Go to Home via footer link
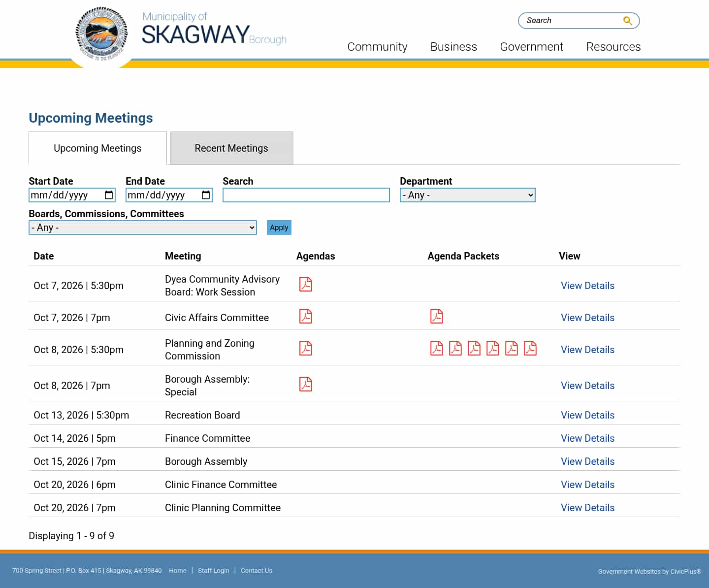This screenshot has width=709, height=588. tap(178, 571)
